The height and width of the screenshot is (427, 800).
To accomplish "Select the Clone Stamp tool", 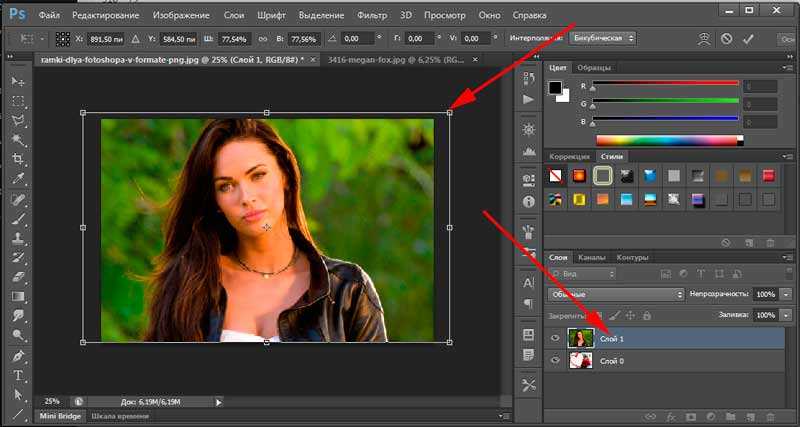I will (x=18, y=238).
